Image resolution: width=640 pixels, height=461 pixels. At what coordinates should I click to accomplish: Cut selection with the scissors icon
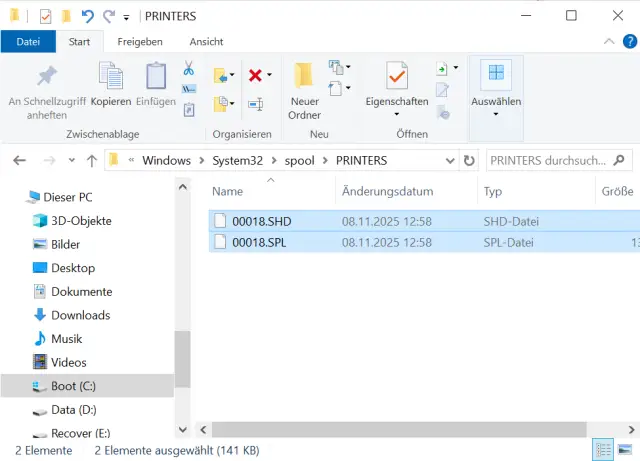[189, 68]
